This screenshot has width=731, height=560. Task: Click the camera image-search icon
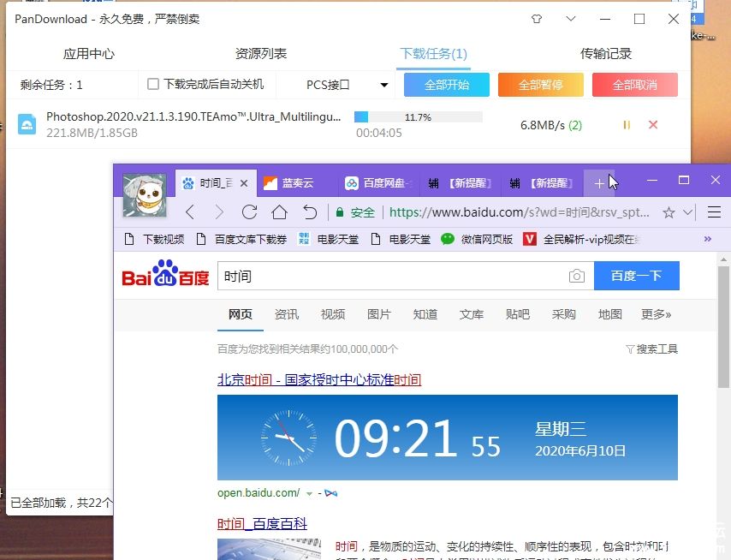577,277
